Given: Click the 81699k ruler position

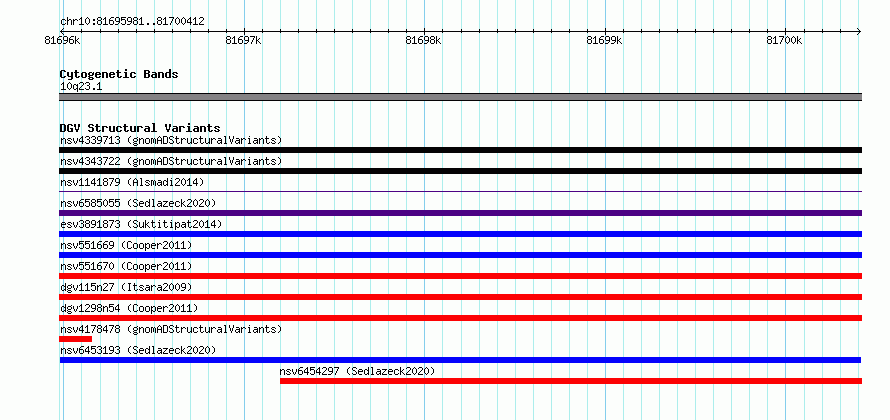Looking at the screenshot, I should tap(604, 41).
